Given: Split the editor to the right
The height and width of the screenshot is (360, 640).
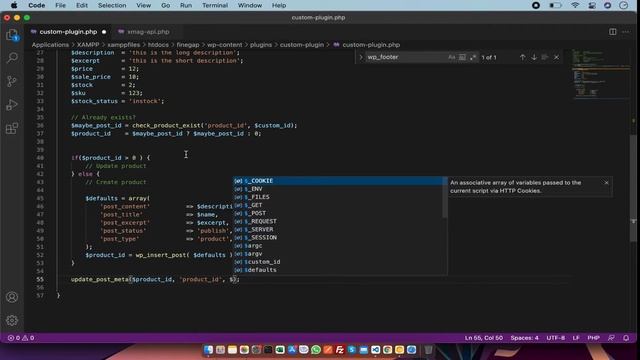Looking at the screenshot, I should [613, 32].
